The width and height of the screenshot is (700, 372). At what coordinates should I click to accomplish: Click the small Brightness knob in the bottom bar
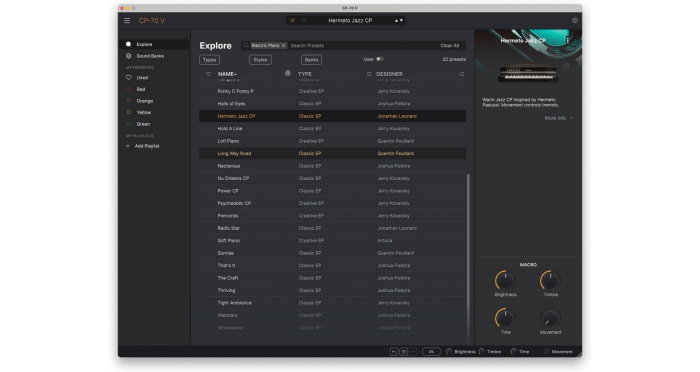point(449,352)
